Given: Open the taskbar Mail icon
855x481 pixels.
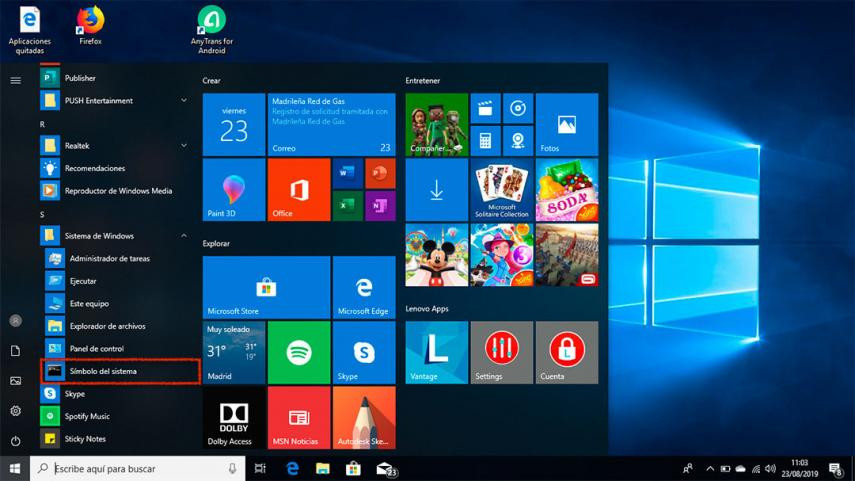Looking at the screenshot, I should [385, 468].
